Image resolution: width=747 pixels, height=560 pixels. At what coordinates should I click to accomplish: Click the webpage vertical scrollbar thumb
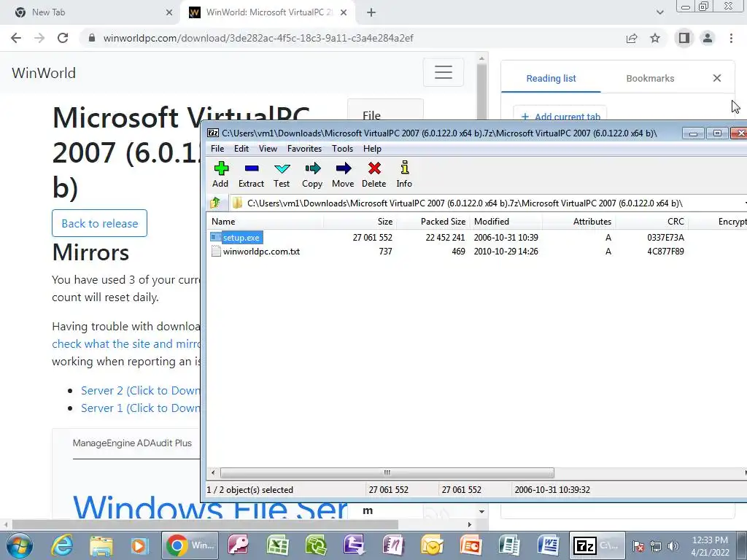click(x=481, y=90)
